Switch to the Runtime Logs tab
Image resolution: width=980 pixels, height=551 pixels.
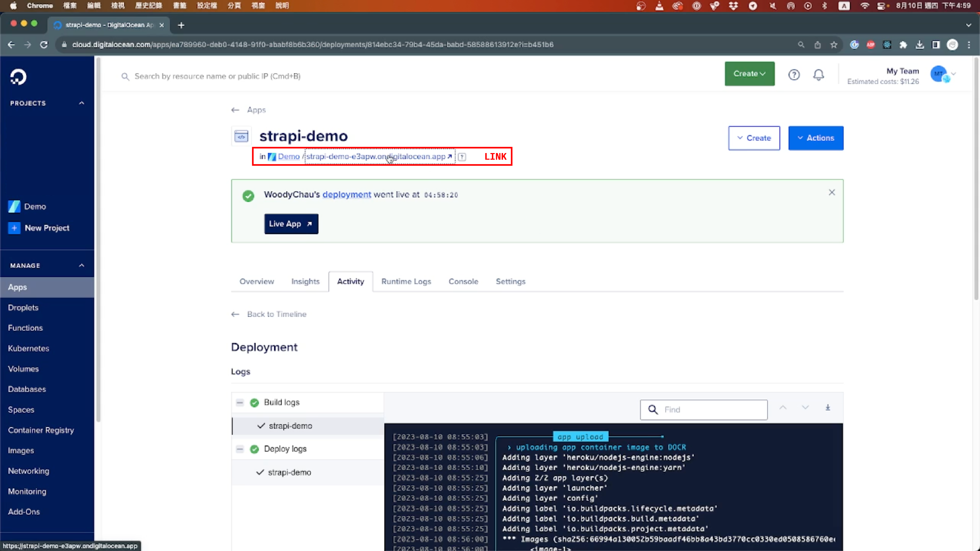[x=406, y=281]
